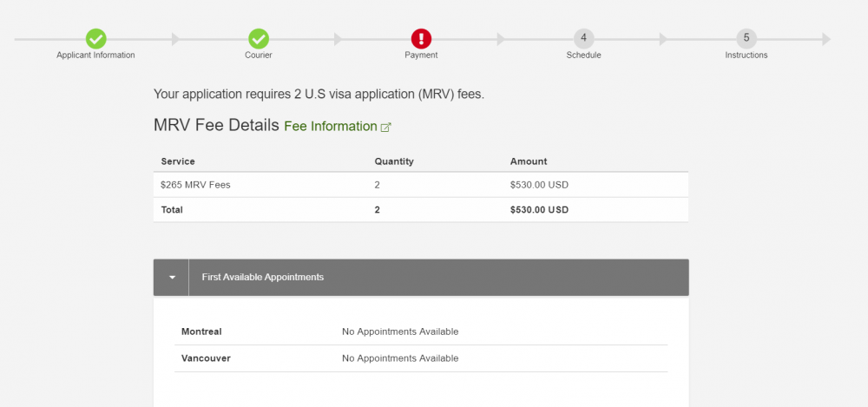Click the bold Total row label
The width and height of the screenshot is (868, 407).
(172, 210)
